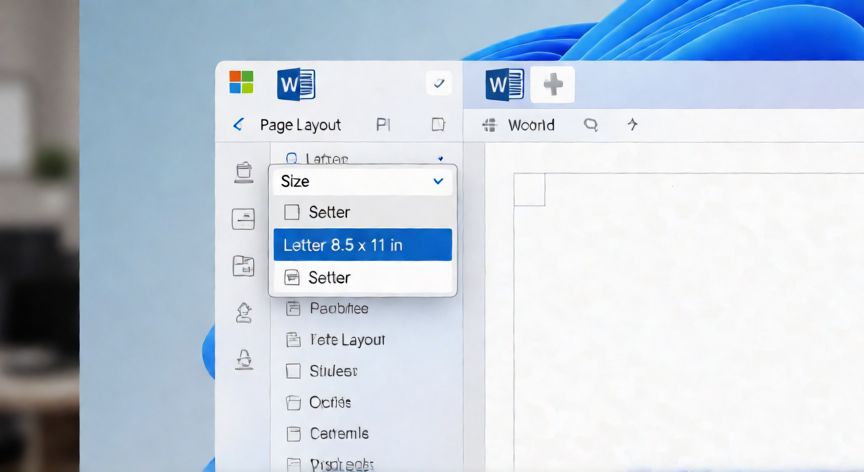This screenshot has height=472, width=864.
Task: Click the fifth sidebar stamp icon
Action: [244, 359]
